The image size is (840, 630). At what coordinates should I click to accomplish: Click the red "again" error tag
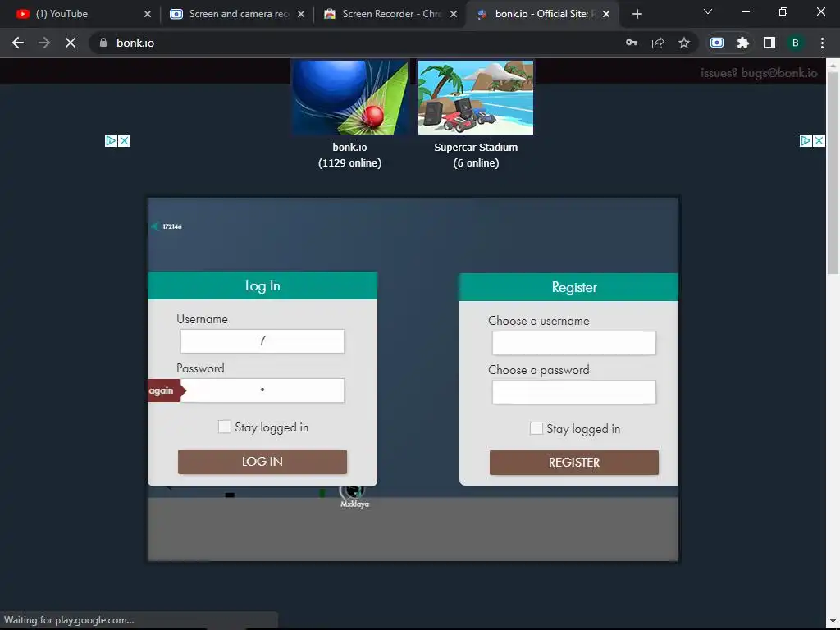(x=166, y=390)
